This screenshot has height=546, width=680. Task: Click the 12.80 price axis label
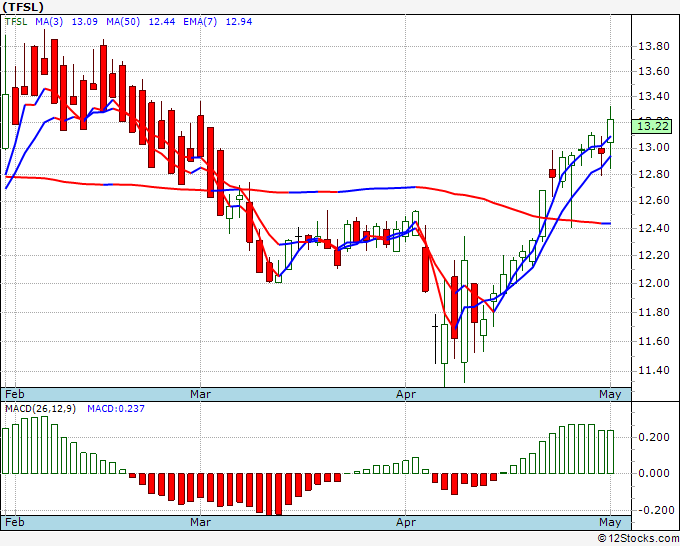pos(654,174)
